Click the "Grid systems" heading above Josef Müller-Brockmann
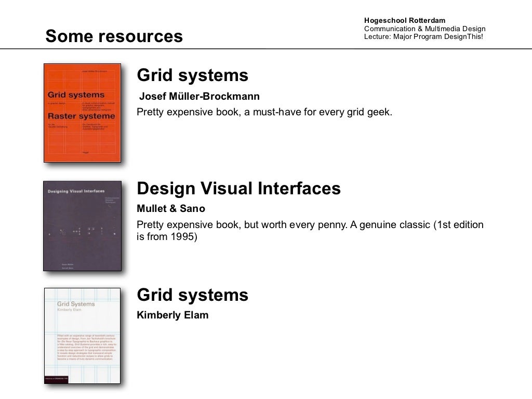Viewport: 532px width, 399px height. coord(192,75)
